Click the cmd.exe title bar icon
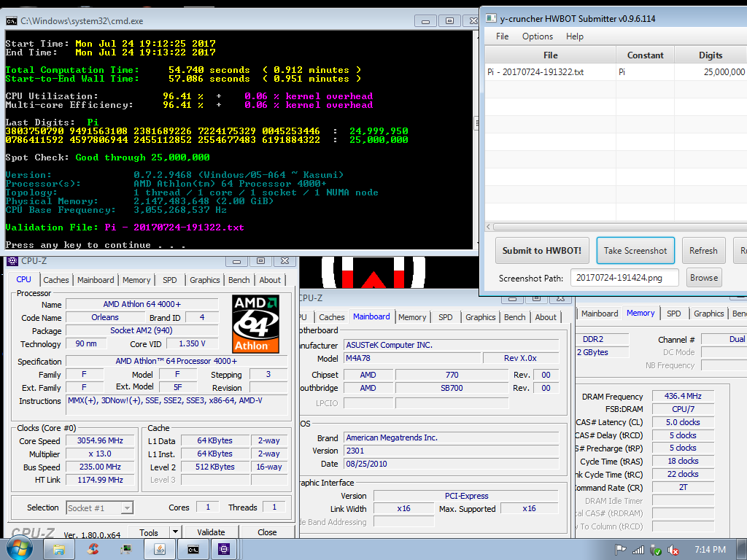The width and height of the screenshot is (747, 560). click(x=12, y=21)
